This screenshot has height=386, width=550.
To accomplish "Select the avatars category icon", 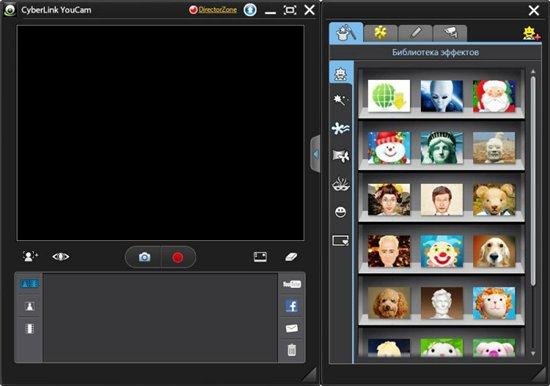I will pos(341,73).
